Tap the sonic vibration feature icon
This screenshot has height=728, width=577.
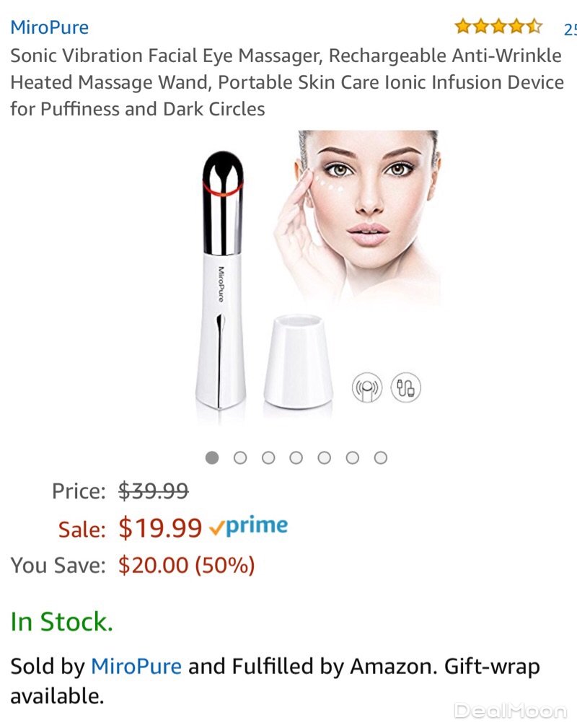pyautogui.click(x=366, y=387)
